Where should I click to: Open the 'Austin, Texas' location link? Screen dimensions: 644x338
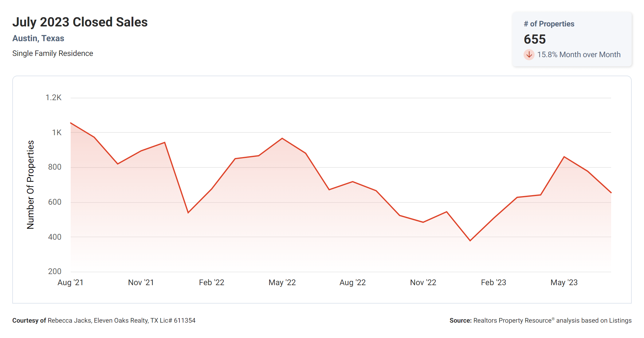38,38
